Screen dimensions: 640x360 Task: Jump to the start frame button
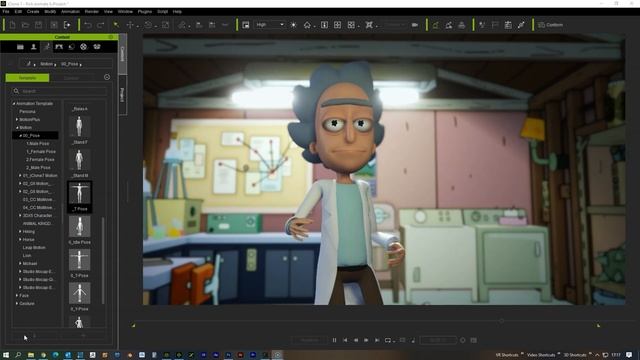tap(345, 340)
